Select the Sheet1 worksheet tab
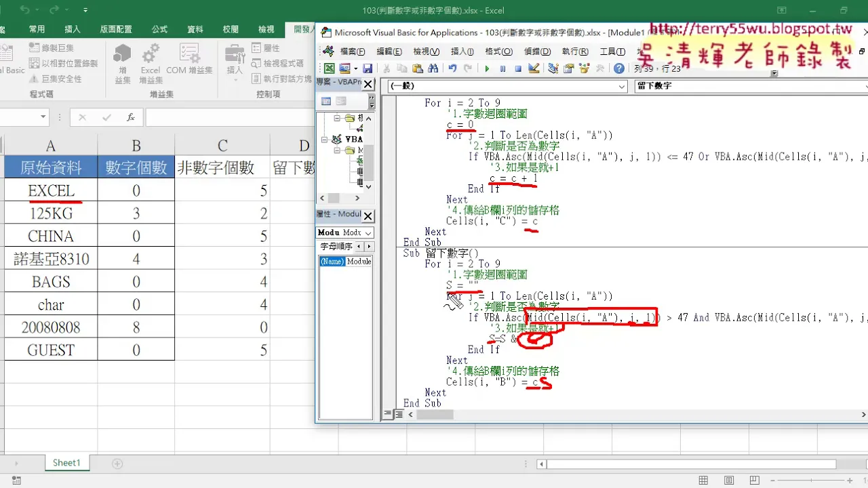Image resolution: width=868 pixels, height=488 pixels. click(x=66, y=463)
